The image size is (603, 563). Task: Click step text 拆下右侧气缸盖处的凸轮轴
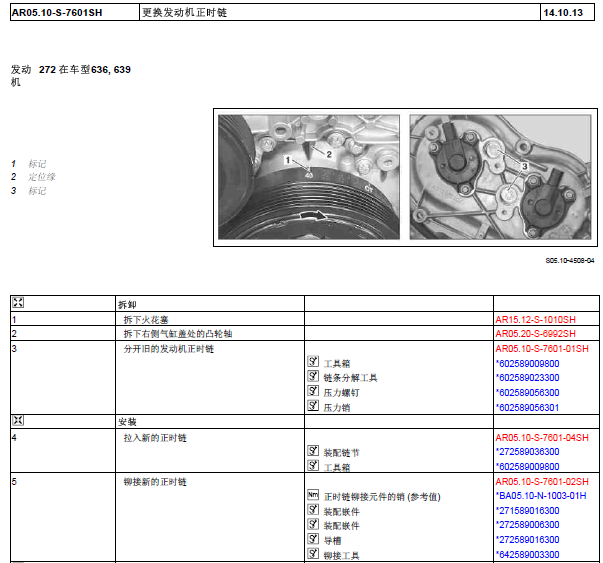178,334
